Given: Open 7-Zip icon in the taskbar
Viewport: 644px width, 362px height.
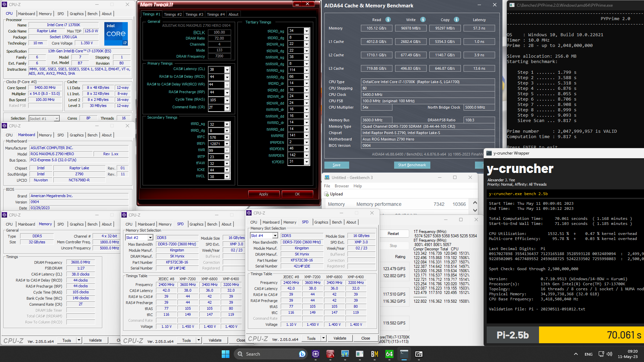Looking at the screenshot, I should 419,354.
